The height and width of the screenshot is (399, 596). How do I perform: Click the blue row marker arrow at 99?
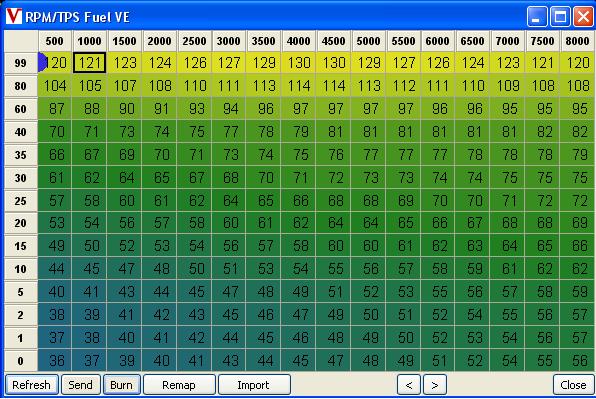click(42, 63)
